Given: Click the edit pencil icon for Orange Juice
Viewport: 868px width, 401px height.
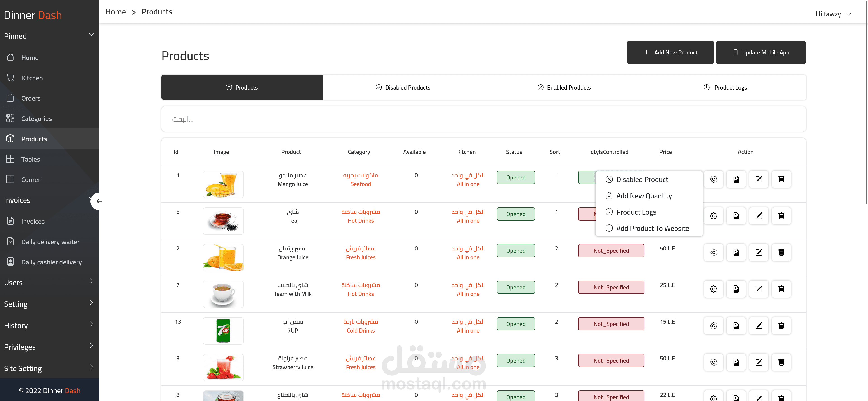Looking at the screenshot, I should coord(759,252).
